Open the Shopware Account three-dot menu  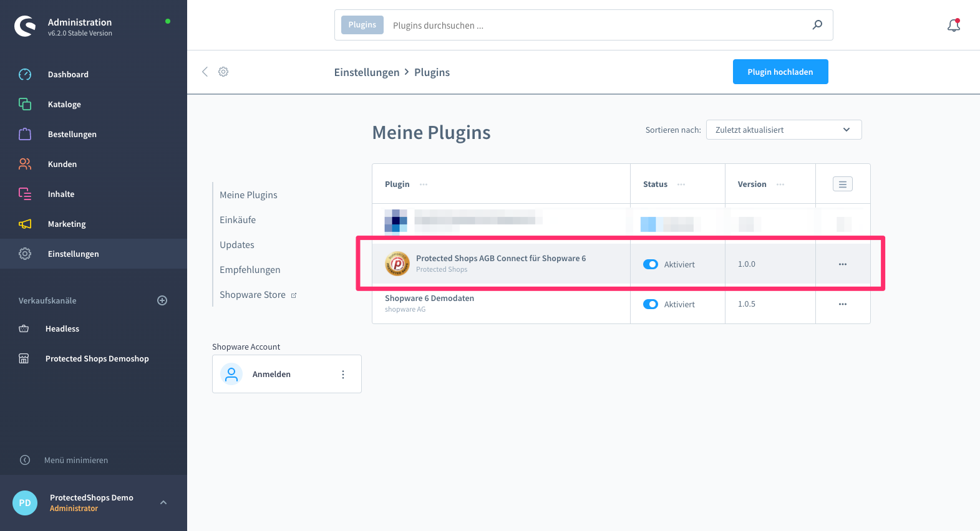(x=343, y=374)
